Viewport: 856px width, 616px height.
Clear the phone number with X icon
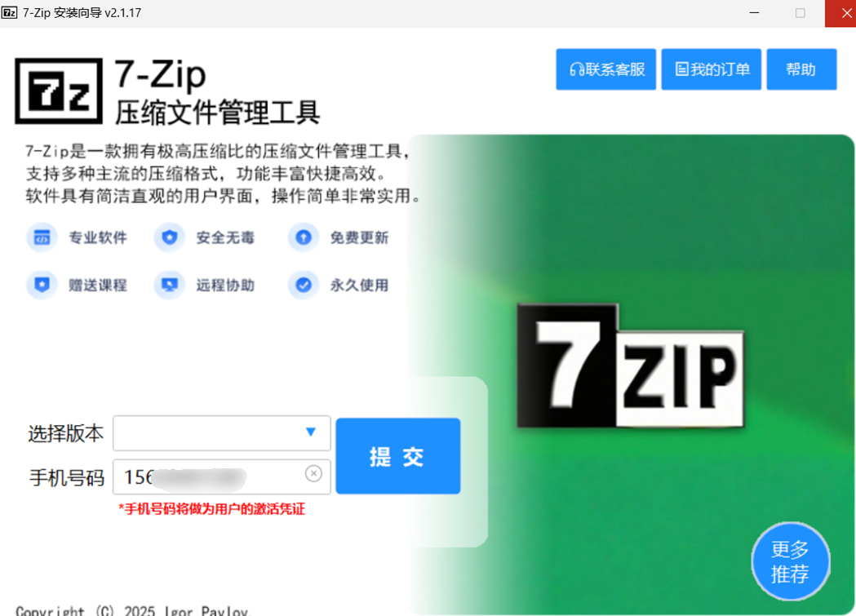click(313, 473)
